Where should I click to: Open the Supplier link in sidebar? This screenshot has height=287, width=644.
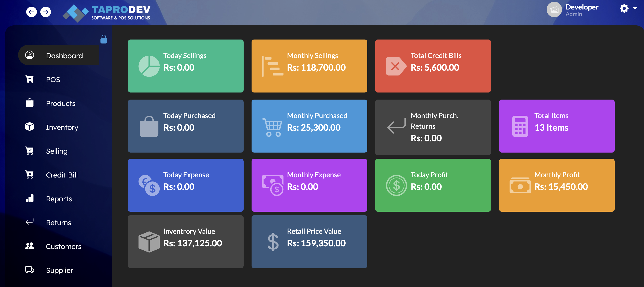coord(59,270)
